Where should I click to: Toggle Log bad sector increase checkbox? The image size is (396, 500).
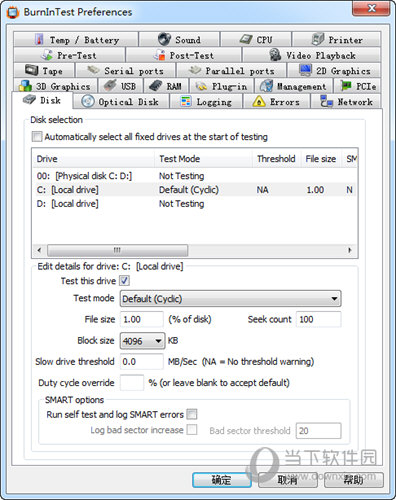[x=192, y=429]
